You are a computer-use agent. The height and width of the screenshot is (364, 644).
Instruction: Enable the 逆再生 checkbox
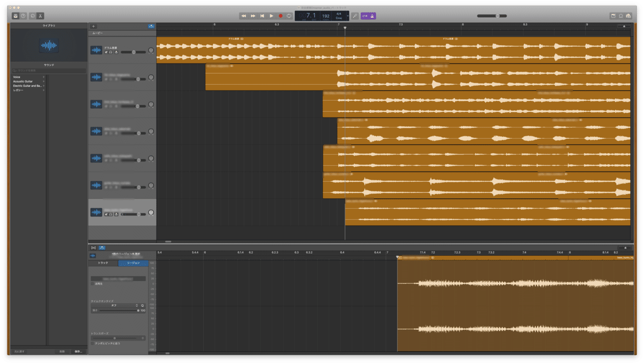click(x=93, y=284)
